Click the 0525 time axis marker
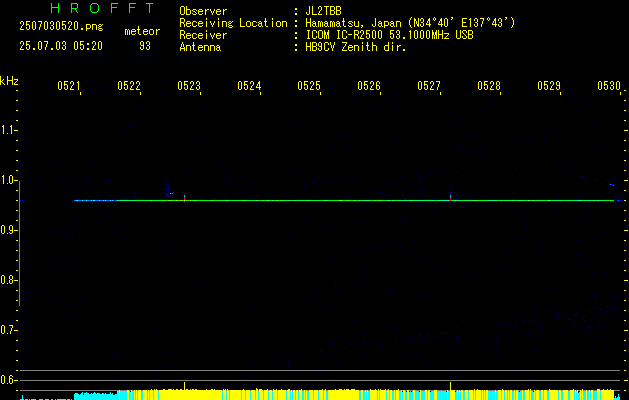The width and height of the screenshot is (629, 400). click(309, 86)
